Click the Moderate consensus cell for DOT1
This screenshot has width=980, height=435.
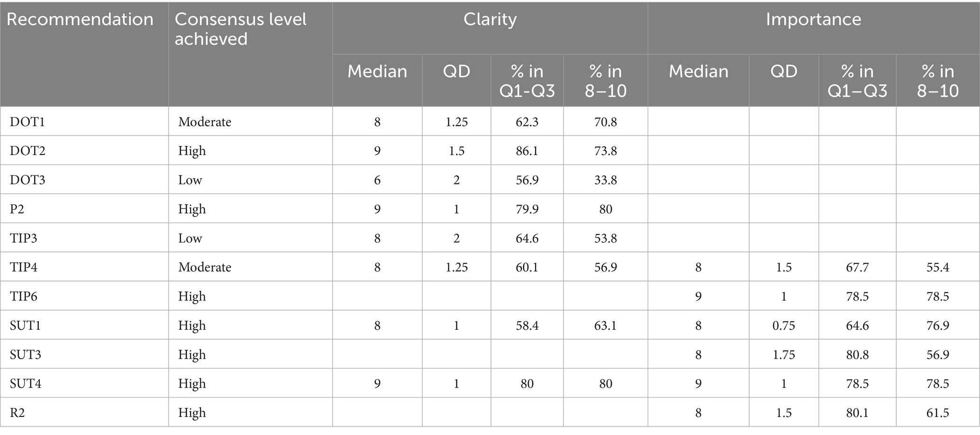(x=205, y=122)
